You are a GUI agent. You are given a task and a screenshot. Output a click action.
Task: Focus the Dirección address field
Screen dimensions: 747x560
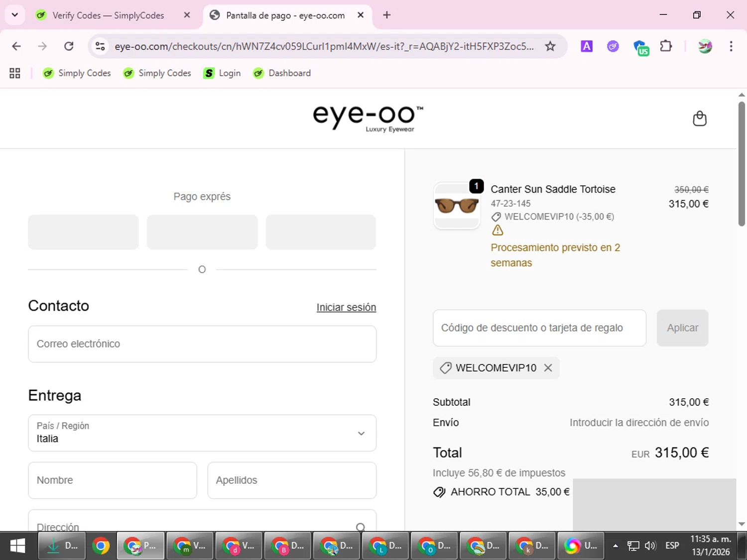202,521
